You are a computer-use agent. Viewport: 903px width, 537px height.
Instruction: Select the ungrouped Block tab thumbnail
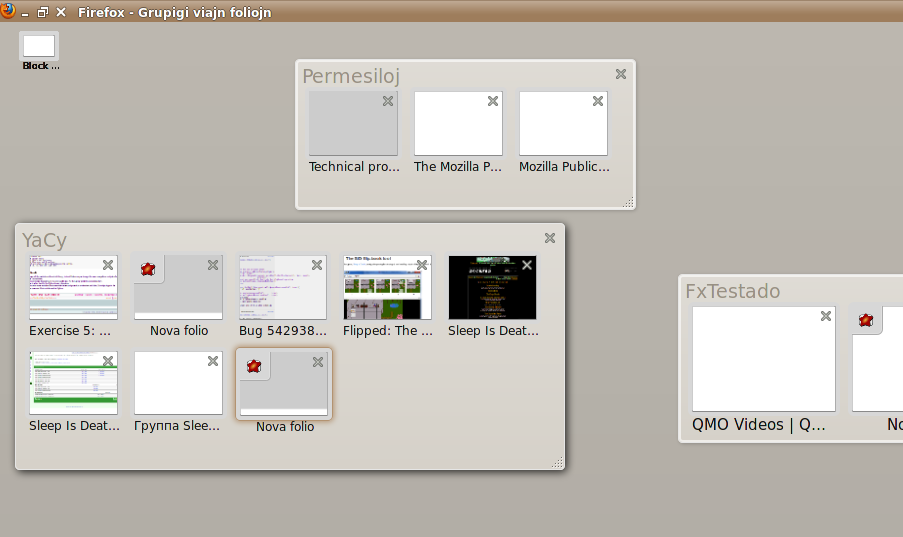[39, 46]
